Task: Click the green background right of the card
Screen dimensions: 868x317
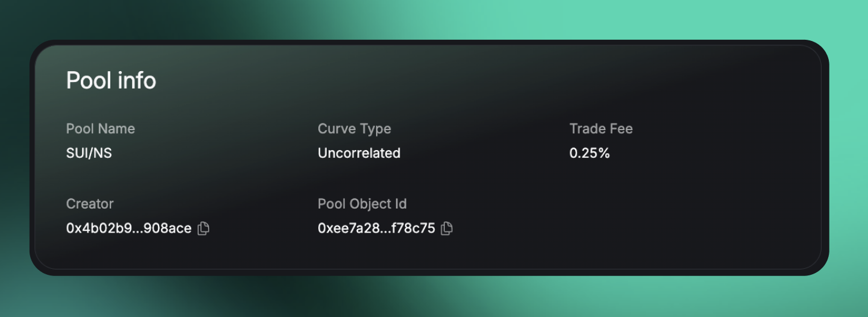Action: 849,151
